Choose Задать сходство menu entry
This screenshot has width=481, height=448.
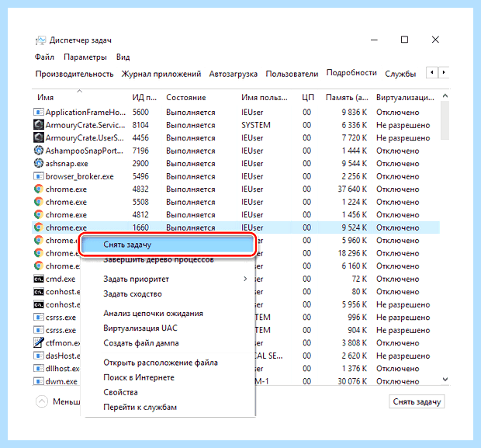133,293
